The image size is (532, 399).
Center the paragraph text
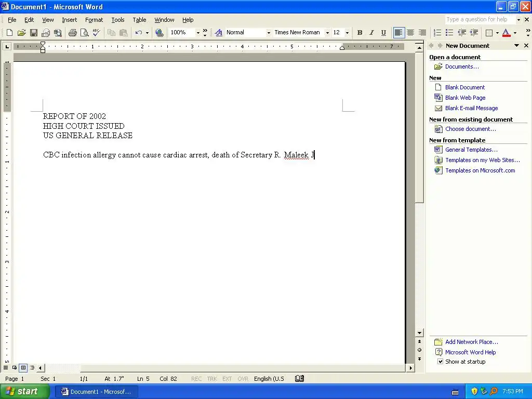coord(410,33)
